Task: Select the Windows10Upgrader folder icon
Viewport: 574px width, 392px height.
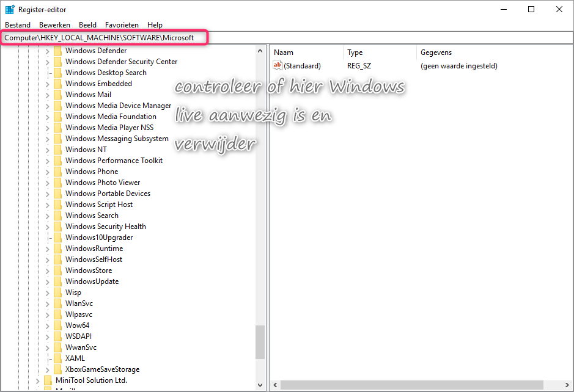Action: 57,238
